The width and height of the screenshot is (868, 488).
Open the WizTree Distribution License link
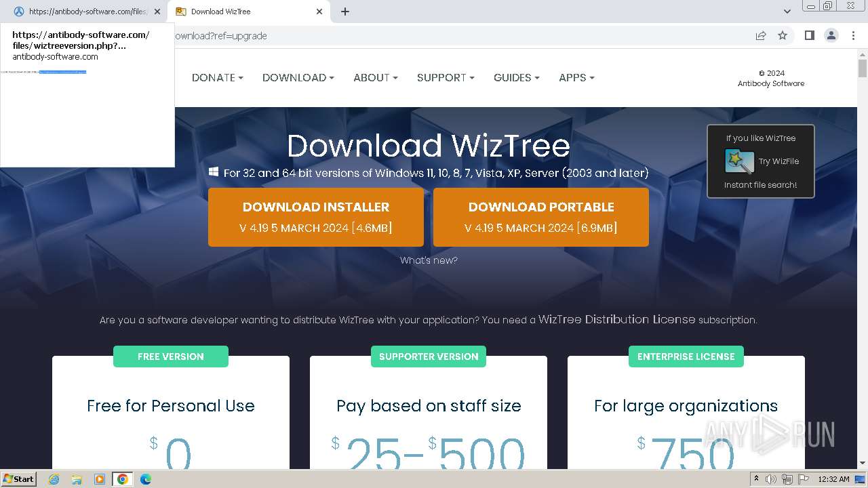pyautogui.click(x=616, y=319)
